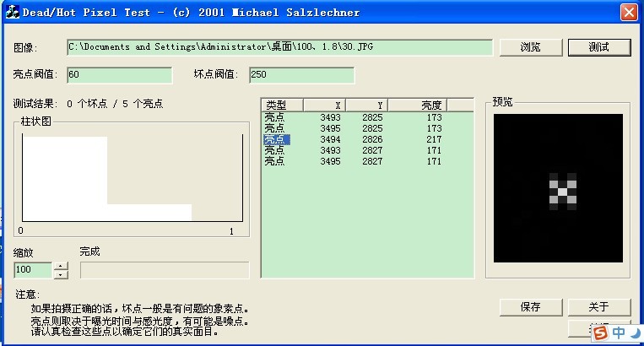
Task: Focus the 图像 file path field
Action: point(279,47)
